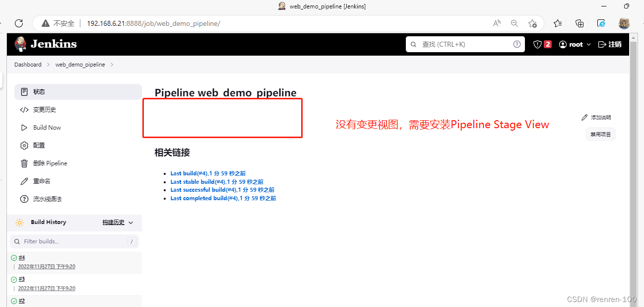Click 添加说明 edit description
Image resolution: width=644 pixels, height=307 pixels.
[x=596, y=118]
